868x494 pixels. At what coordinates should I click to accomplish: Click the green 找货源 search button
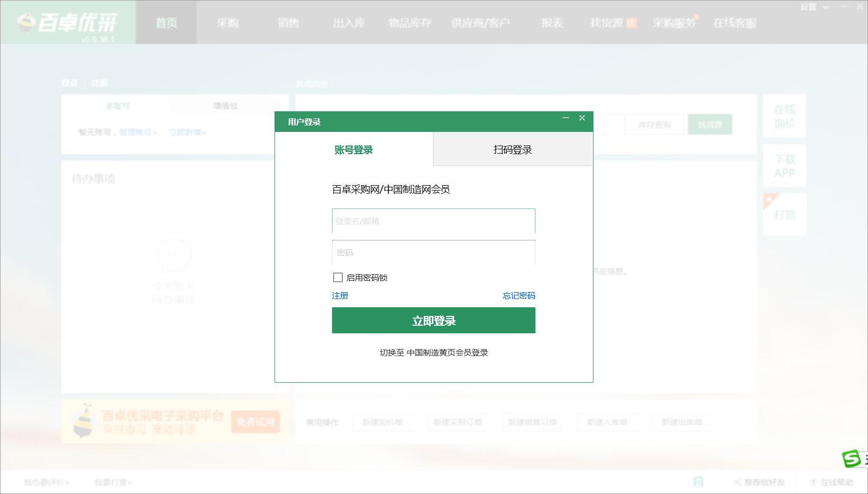coord(710,124)
